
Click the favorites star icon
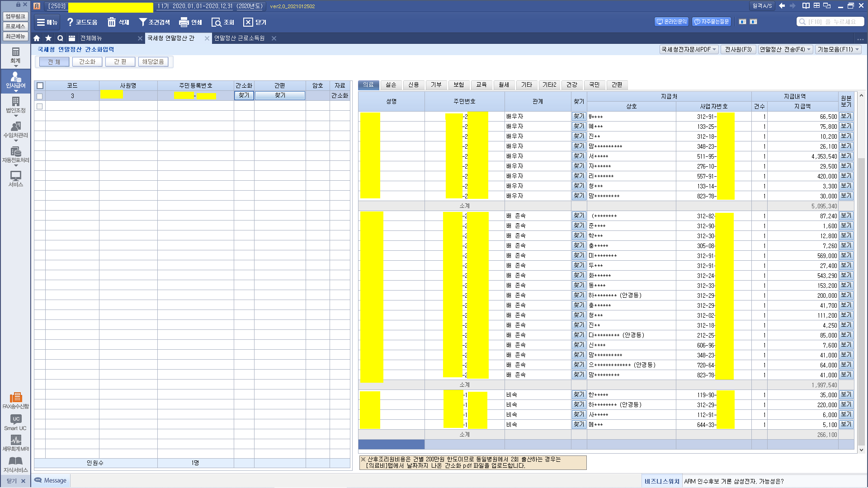tap(48, 38)
